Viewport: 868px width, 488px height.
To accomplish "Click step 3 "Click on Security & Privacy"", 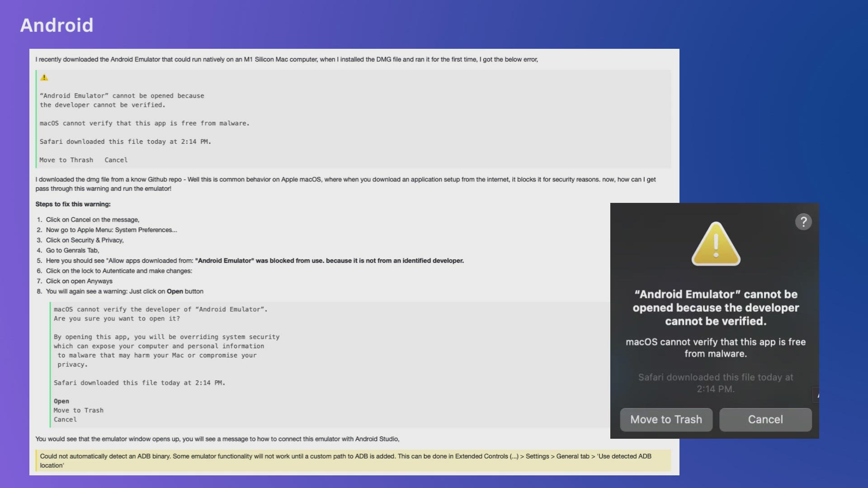I will [x=85, y=240].
